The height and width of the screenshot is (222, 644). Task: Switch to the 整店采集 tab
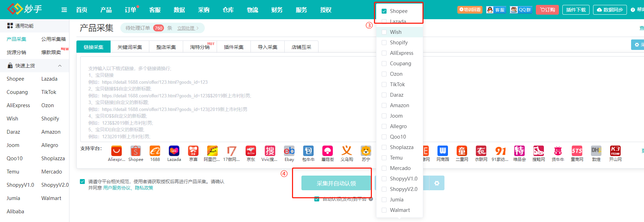166,47
